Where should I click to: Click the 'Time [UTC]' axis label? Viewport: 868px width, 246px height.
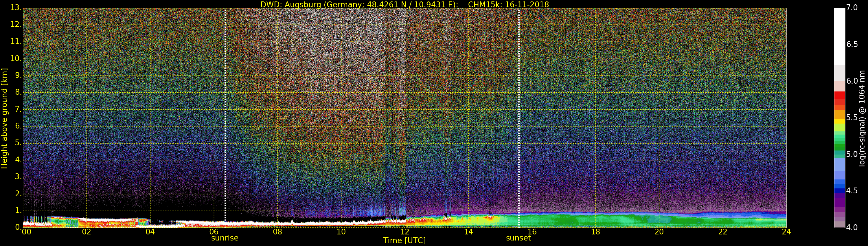pos(404,241)
